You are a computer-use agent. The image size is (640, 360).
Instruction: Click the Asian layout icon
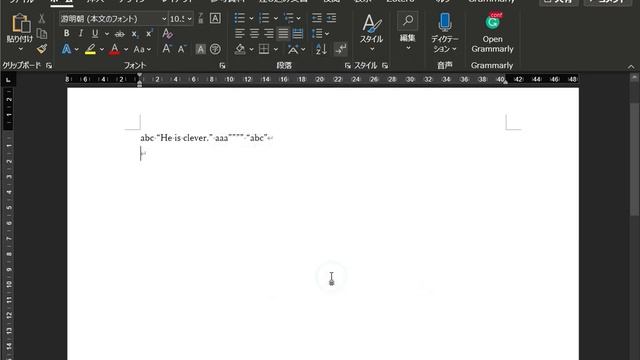(293, 49)
